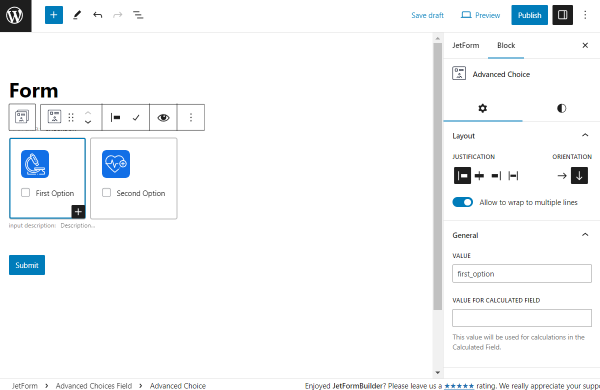Image resolution: width=600 pixels, height=390 pixels.
Task: Open the document overview list view
Action: [x=138, y=15]
